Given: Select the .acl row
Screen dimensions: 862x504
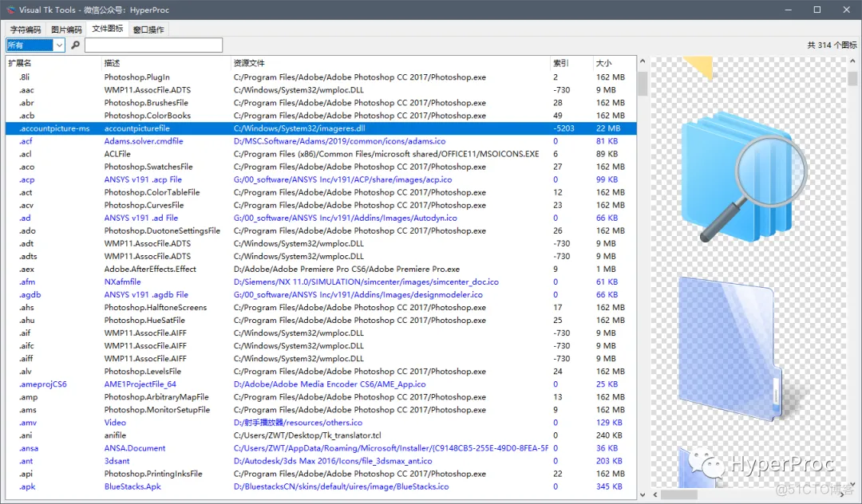Looking at the screenshot, I should [x=321, y=154].
